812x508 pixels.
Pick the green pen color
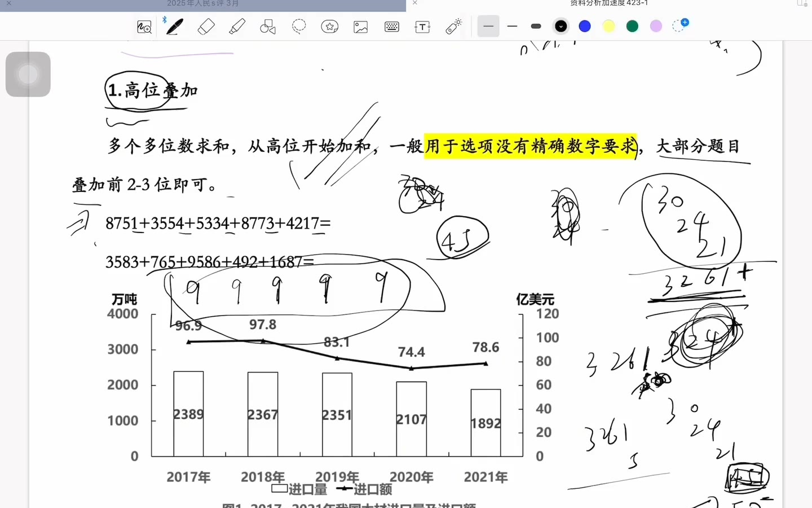click(x=632, y=27)
